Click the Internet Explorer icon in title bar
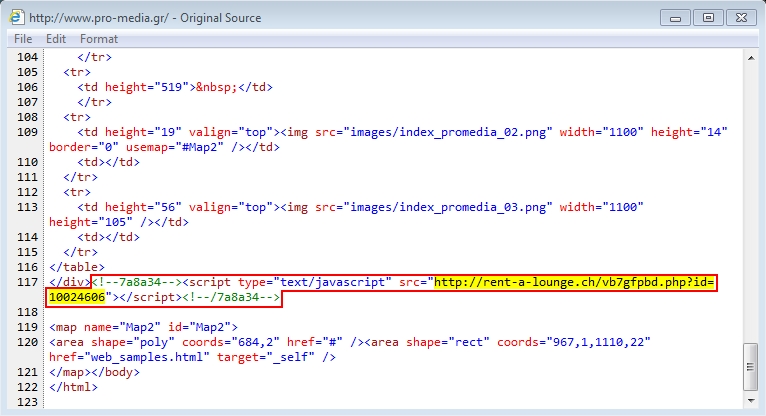 click(x=17, y=18)
